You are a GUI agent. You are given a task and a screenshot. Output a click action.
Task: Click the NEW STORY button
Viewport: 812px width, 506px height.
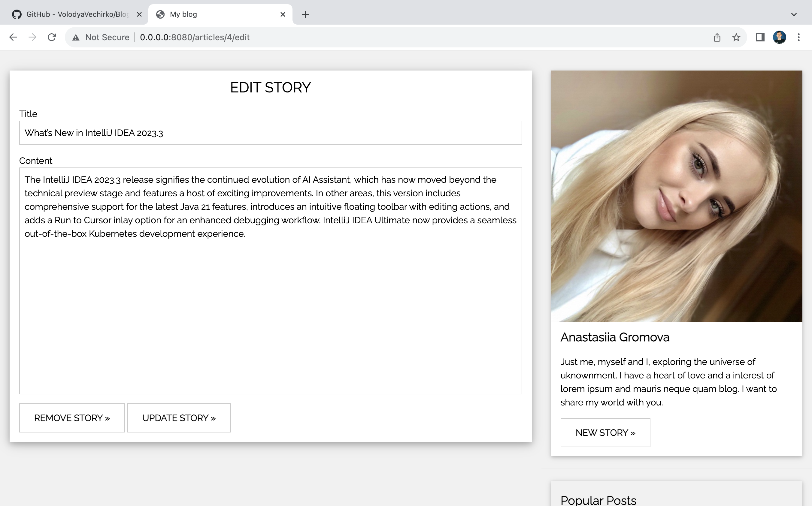605,433
